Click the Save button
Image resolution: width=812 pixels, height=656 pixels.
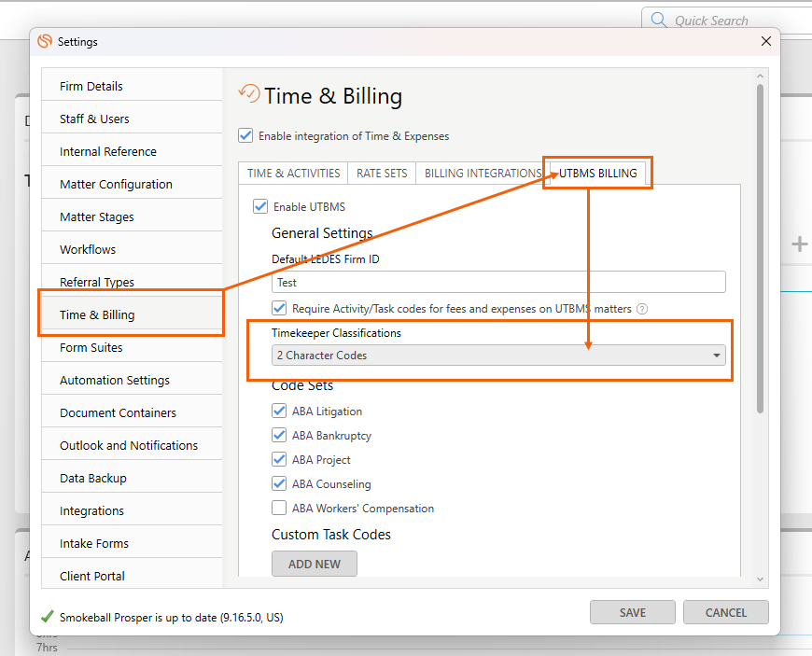[x=632, y=613]
